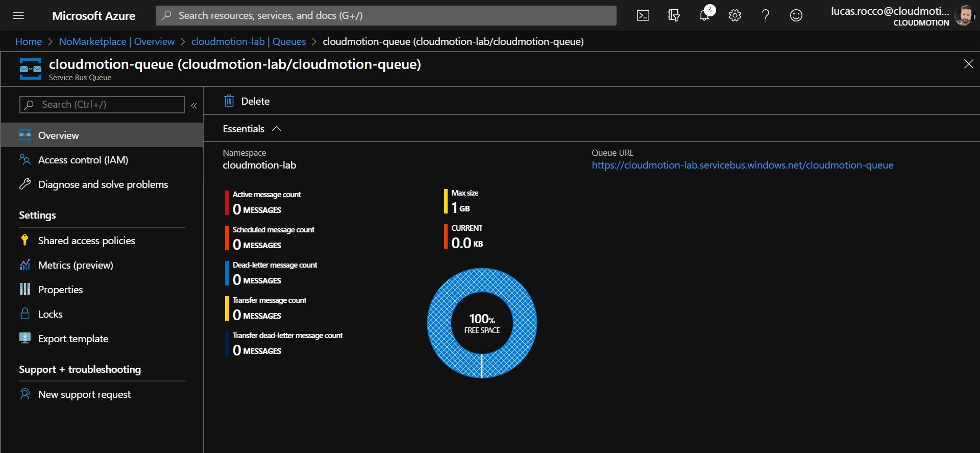Click the Max size 1 GB value
The image size is (980, 453).
coord(460,207)
